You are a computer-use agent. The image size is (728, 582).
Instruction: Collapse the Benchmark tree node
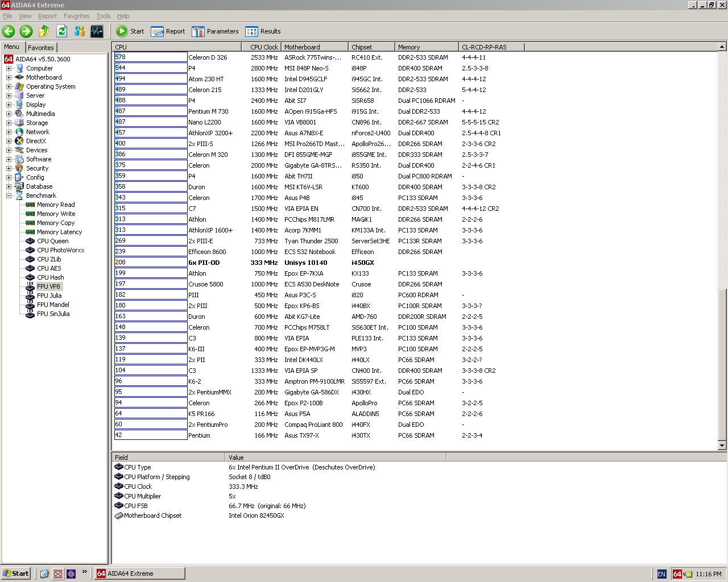point(9,196)
